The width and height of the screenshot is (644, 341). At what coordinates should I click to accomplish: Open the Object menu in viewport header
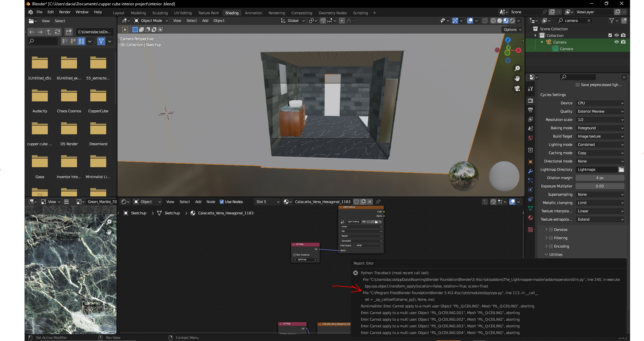pyautogui.click(x=219, y=21)
